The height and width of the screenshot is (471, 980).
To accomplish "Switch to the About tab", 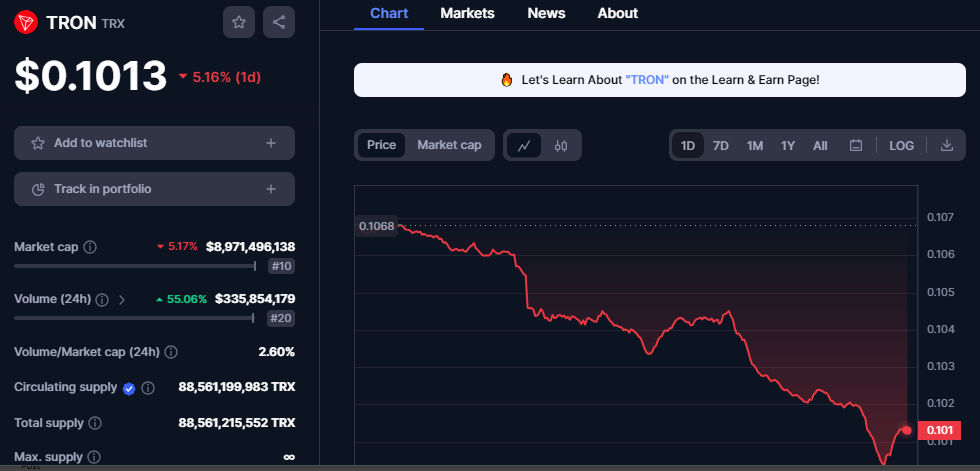I will [618, 13].
